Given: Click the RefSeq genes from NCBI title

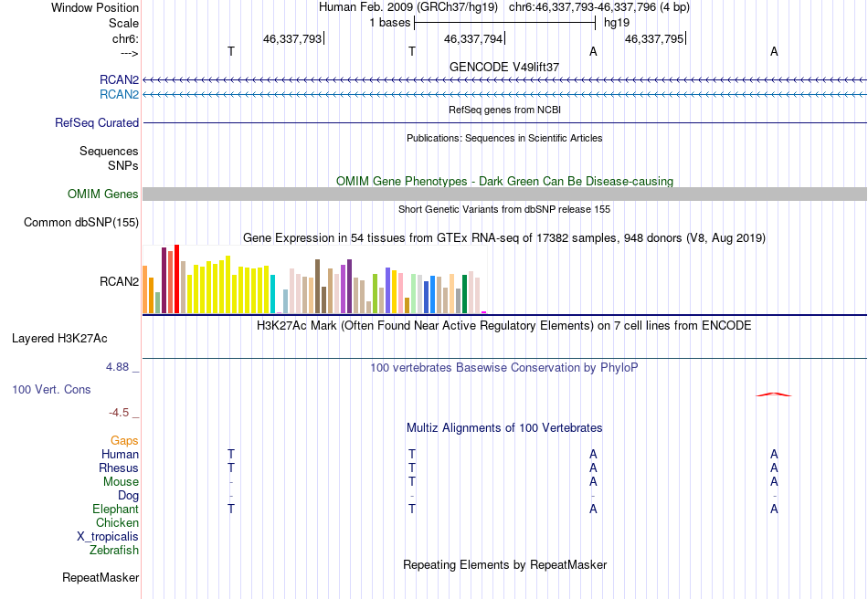Looking at the screenshot, I should coord(504,110).
